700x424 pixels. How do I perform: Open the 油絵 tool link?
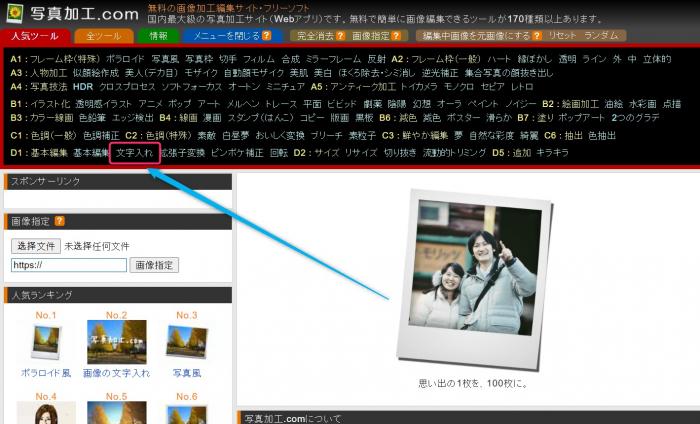tap(614, 104)
